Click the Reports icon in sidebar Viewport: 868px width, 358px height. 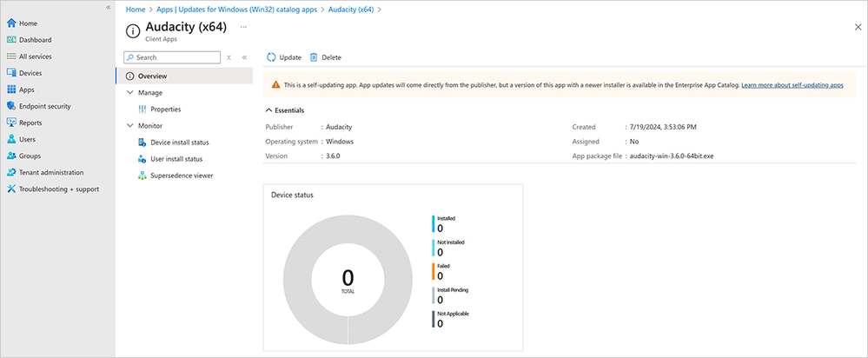click(11, 123)
